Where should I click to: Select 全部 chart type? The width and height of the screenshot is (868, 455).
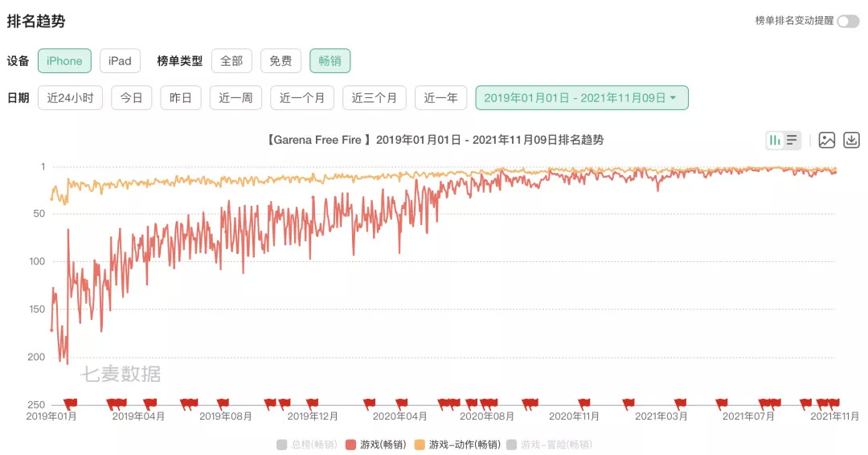231,61
